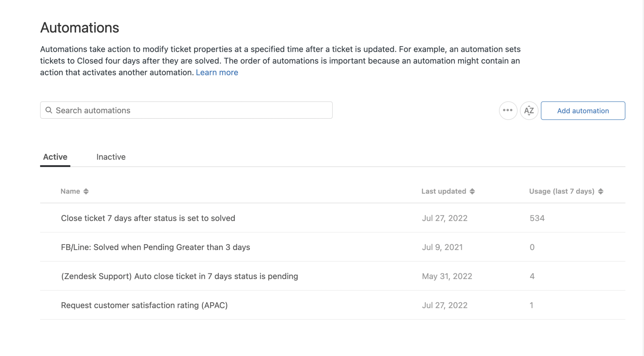Follow the Learn more link
Viewport: 644px width, 356px height.
tap(217, 72)
